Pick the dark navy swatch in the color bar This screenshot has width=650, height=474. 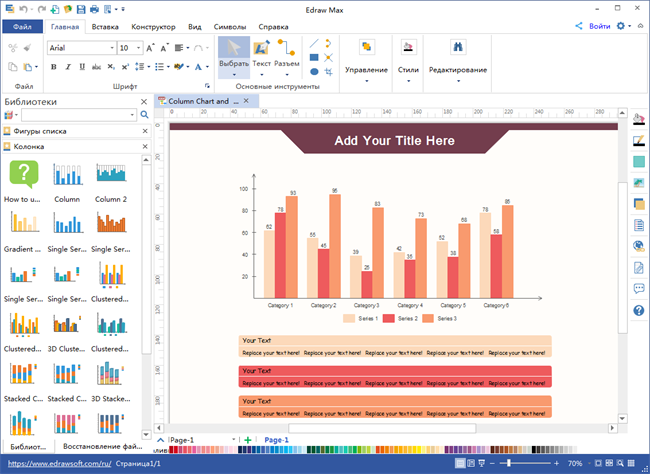240,450
